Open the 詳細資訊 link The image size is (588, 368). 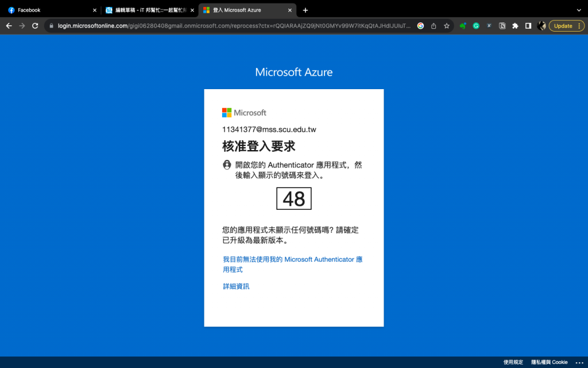[236, 286]
